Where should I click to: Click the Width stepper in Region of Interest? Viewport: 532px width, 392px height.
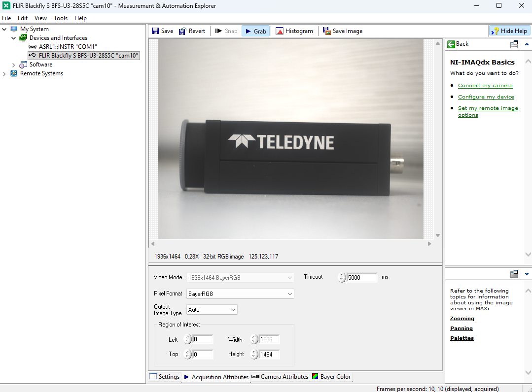tap(254, 339)
